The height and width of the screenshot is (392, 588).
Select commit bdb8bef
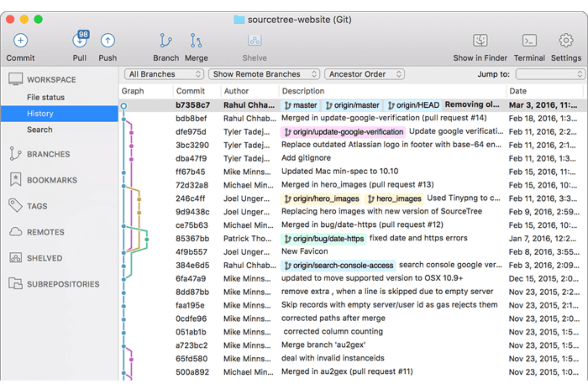pos(353,118)
